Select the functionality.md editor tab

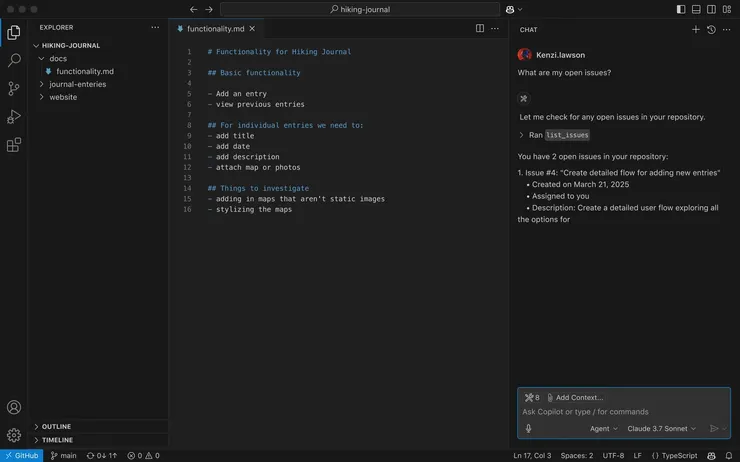214,29
